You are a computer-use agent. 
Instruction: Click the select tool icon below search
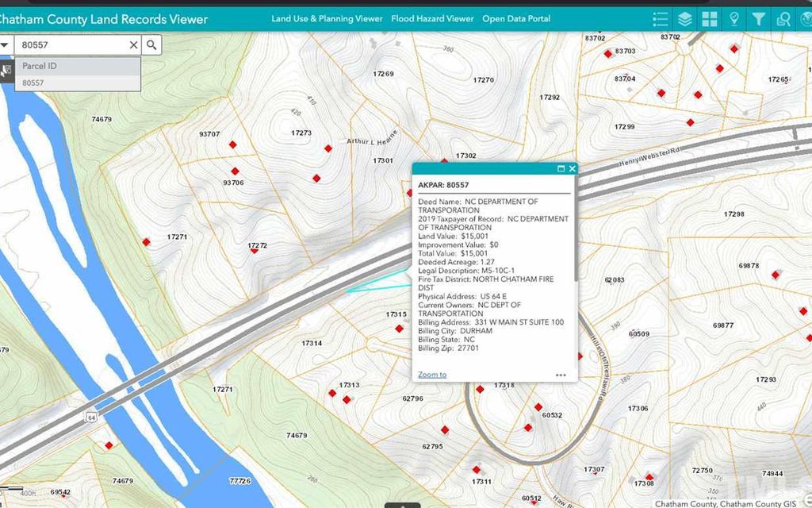[6, 70]
